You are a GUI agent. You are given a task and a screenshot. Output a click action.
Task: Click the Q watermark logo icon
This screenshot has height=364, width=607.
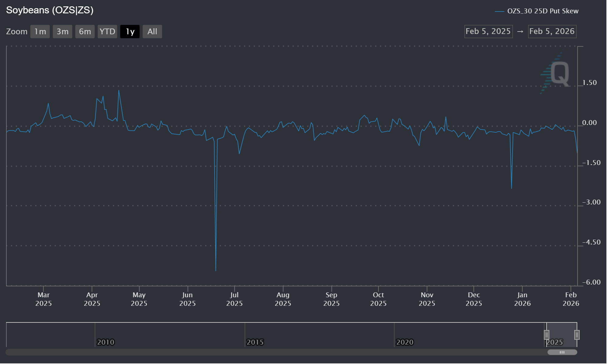click(559, 74)
